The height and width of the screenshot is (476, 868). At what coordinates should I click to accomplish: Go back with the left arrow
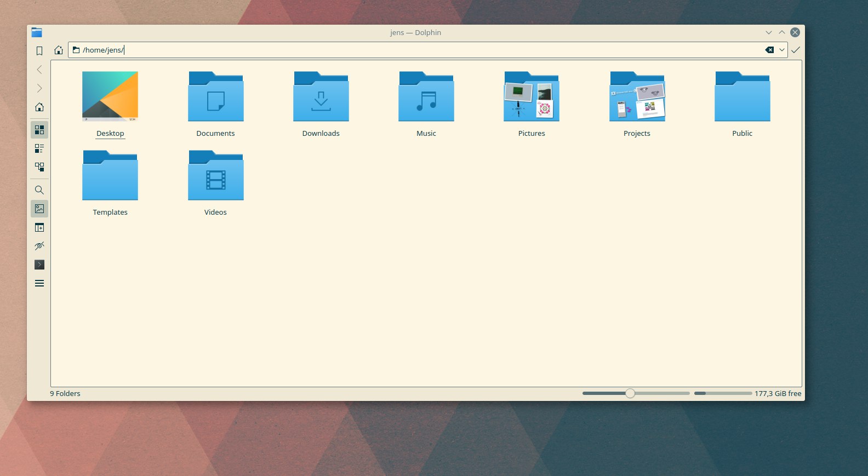coord(39,70)
